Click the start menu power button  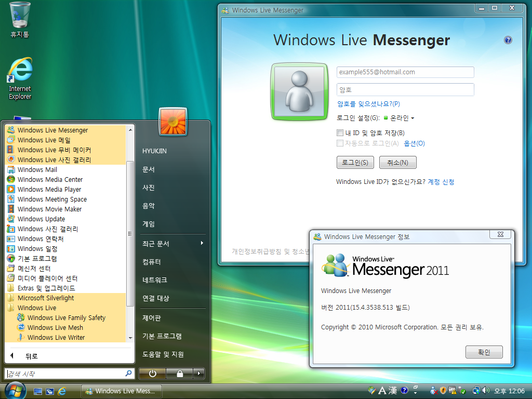(152, 374)
